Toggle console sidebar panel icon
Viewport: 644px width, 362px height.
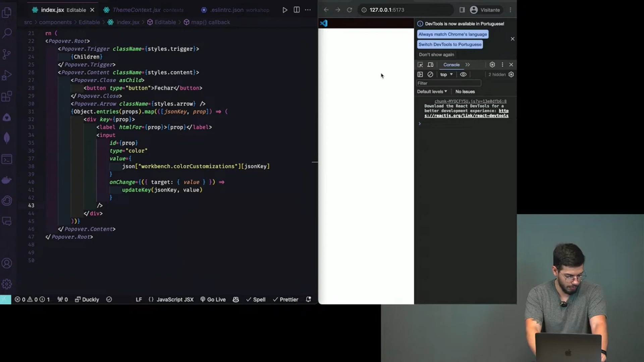[420, 74]
